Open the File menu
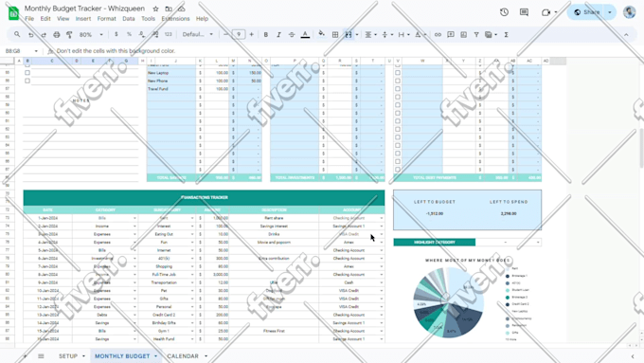 [29, 19]
